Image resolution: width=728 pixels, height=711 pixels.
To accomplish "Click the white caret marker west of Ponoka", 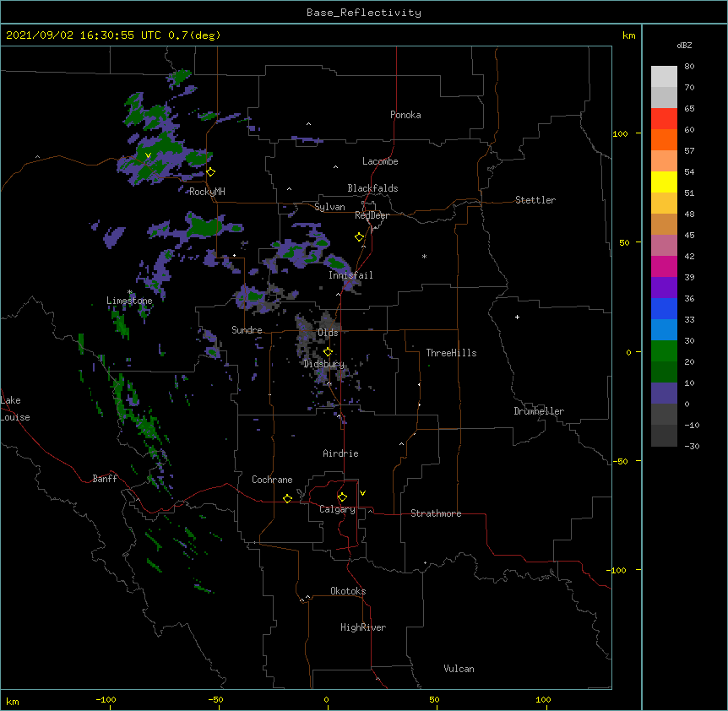I will click(x=309, y=124).
